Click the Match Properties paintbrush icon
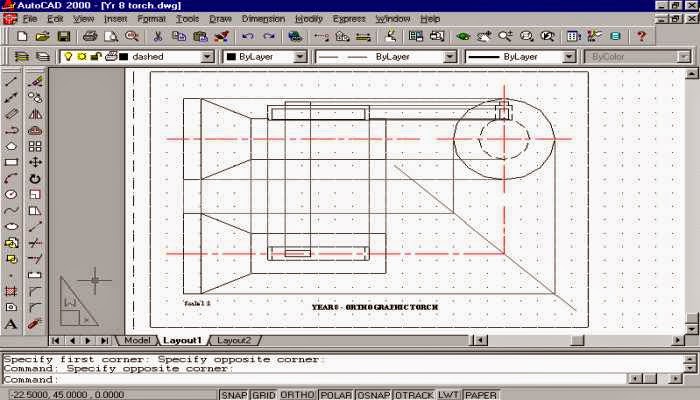Viewport: 700px width, 400px height. [221, 37]
